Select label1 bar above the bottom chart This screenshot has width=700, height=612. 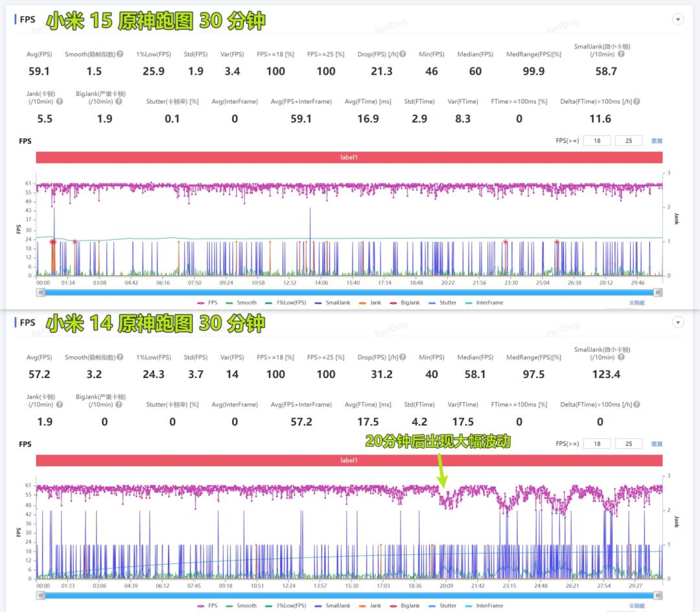pyautogui.click(x=349, y=460)
